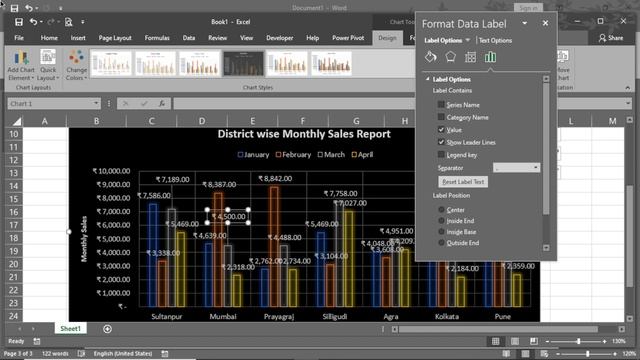Click the Select All triangle corner
640x360 pixels.
(16, 121)
